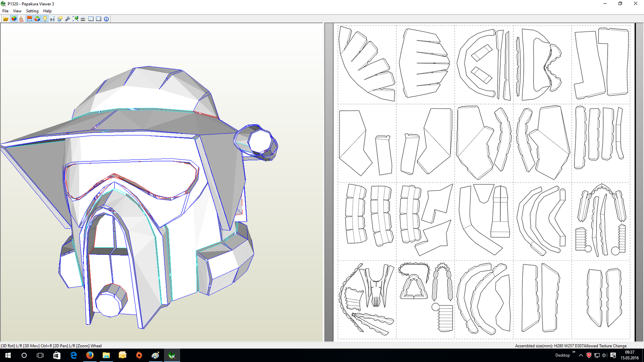Screen dimensions: 644x362
Task: Click the speech bubble annotation icon
Action: tap(60, 19)
